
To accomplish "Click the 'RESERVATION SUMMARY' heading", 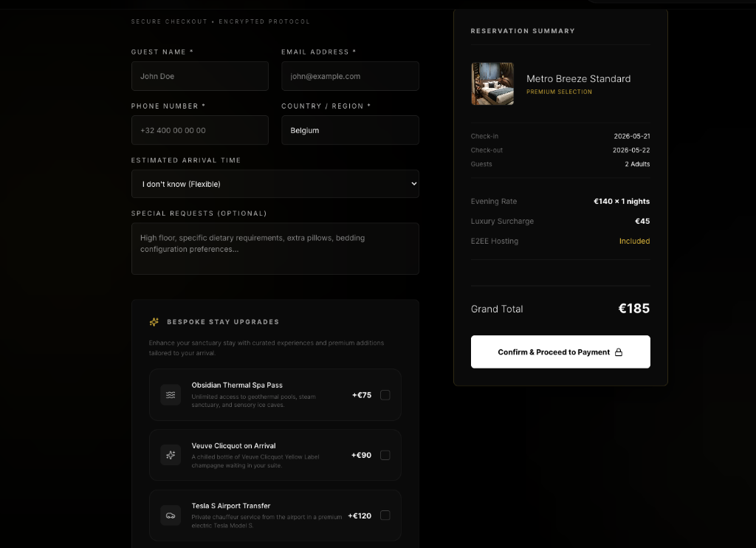I will (523, 31).
